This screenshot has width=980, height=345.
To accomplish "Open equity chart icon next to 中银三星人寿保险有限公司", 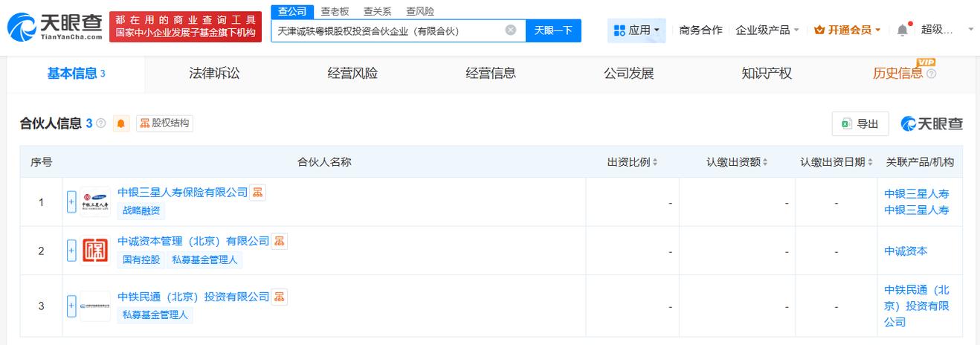I will [257, 193].
